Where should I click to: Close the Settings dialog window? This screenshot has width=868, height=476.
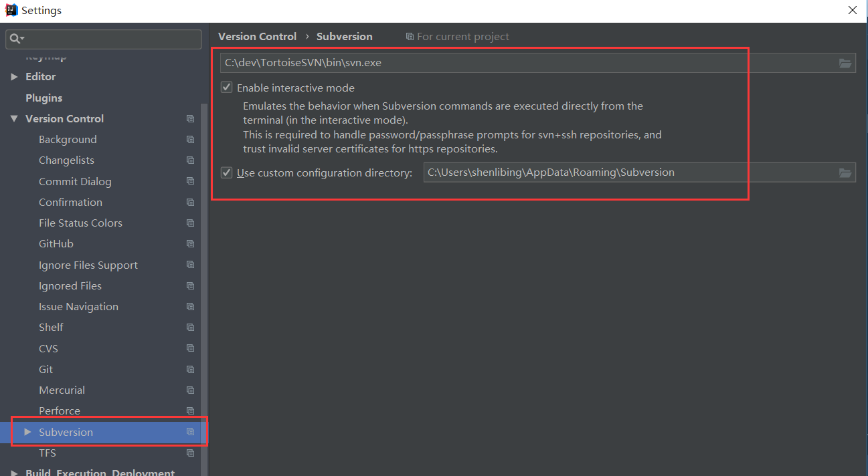(x=852, y=11)
